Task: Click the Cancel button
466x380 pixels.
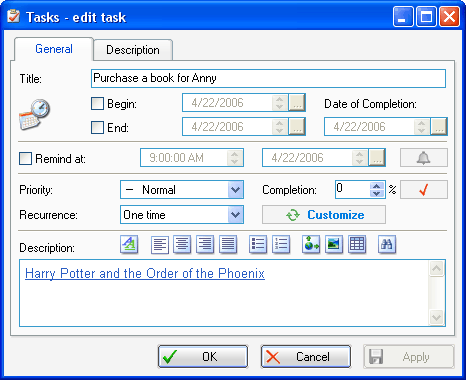Action: (306, 357)
